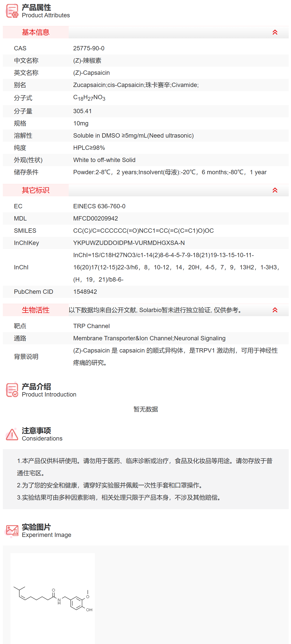
Task: Click the Product Attributes section icon
Action: tap(12, 11)
